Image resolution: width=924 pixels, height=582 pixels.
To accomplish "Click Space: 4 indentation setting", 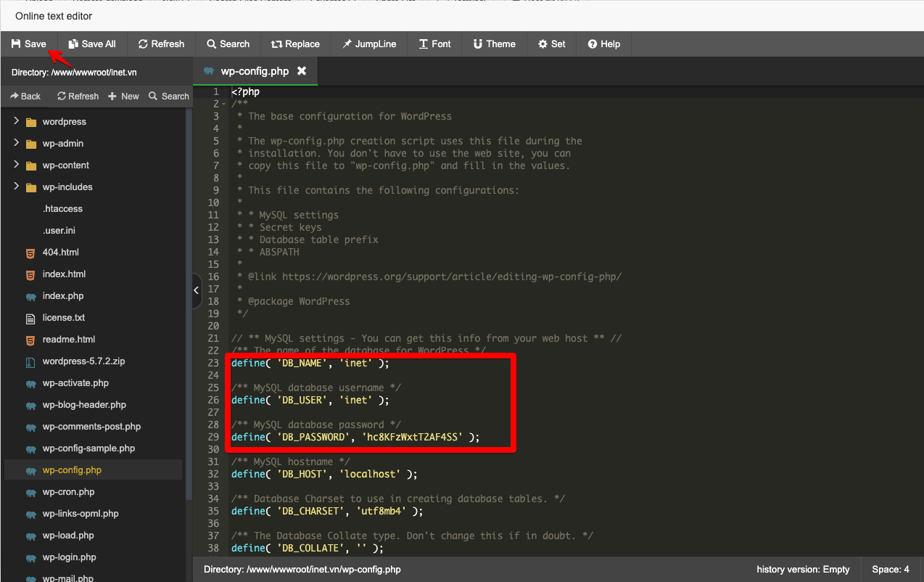I will [891, 570].
